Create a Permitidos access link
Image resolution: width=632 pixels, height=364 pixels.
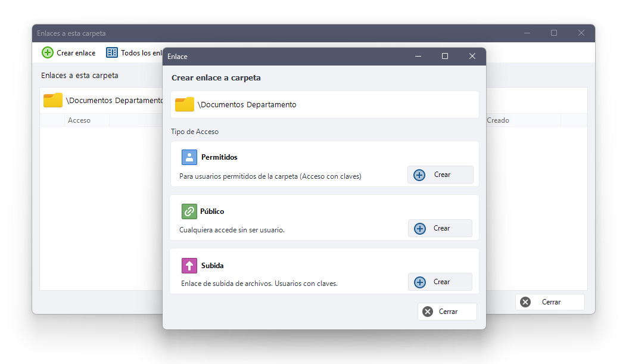point(440,175)
